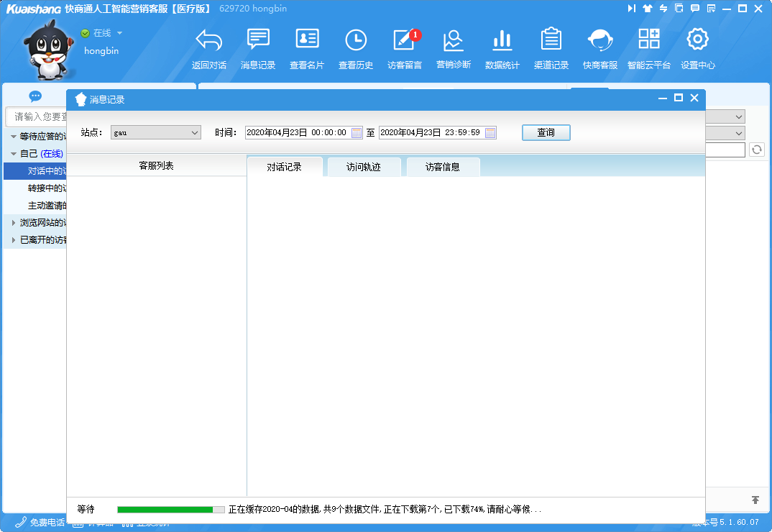Switch to the 访问轨迹 tab
This screenshot has height=532, width=772.
[364, 167]
